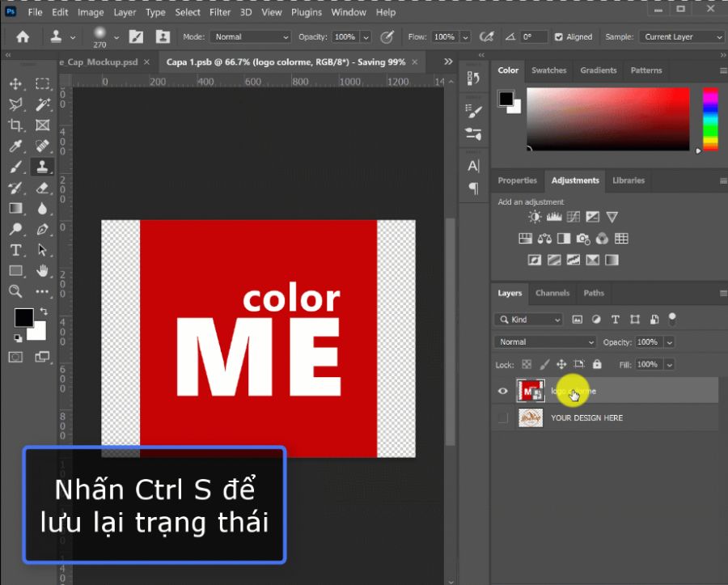728x585 pixels.
Task: Select the Magic Wand tool
Action: click(x=42, y=104)
